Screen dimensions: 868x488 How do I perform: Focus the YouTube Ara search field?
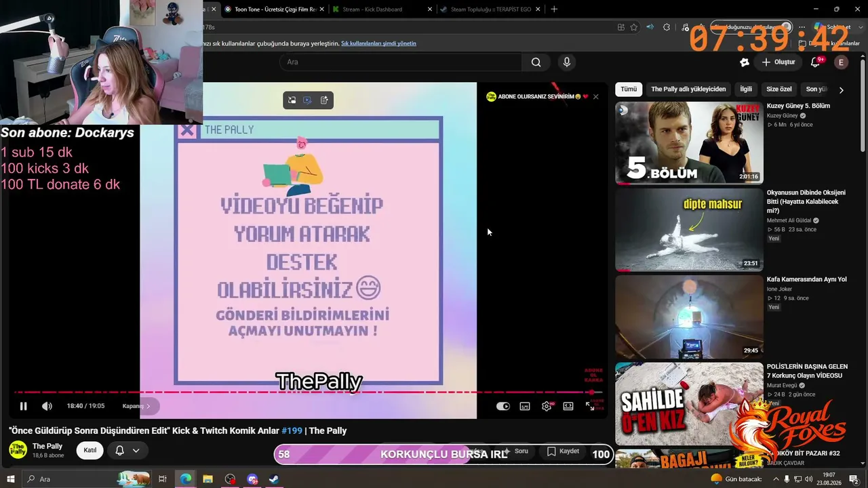pyautogui.click(x=401, y=62)
